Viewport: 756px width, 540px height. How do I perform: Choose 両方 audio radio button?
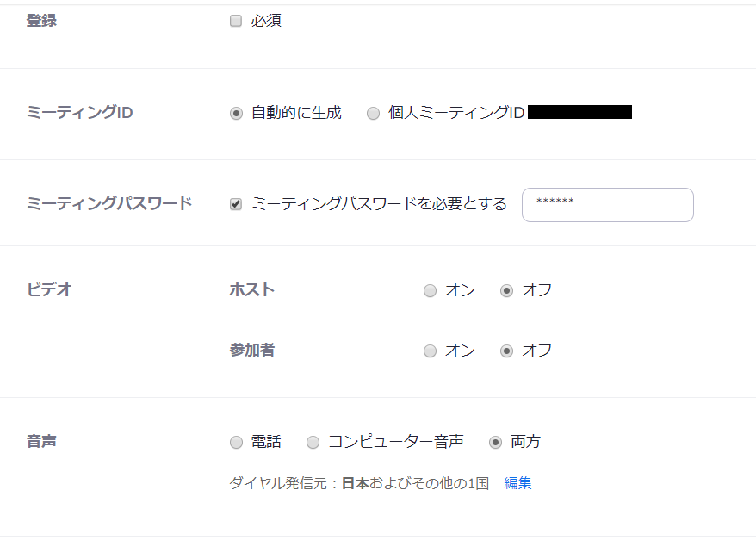pos(496,442)
